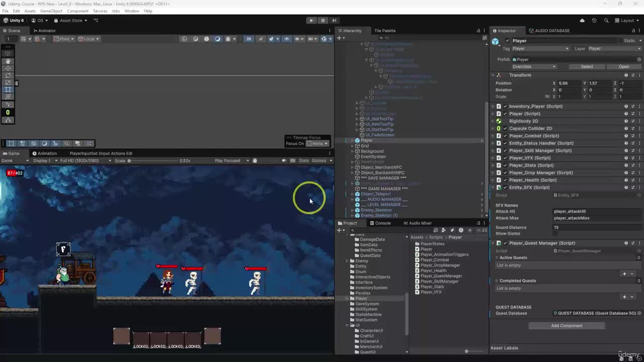
Task: Select the Scale tool in Scene toolbar
Action: [x=8, y=82]
